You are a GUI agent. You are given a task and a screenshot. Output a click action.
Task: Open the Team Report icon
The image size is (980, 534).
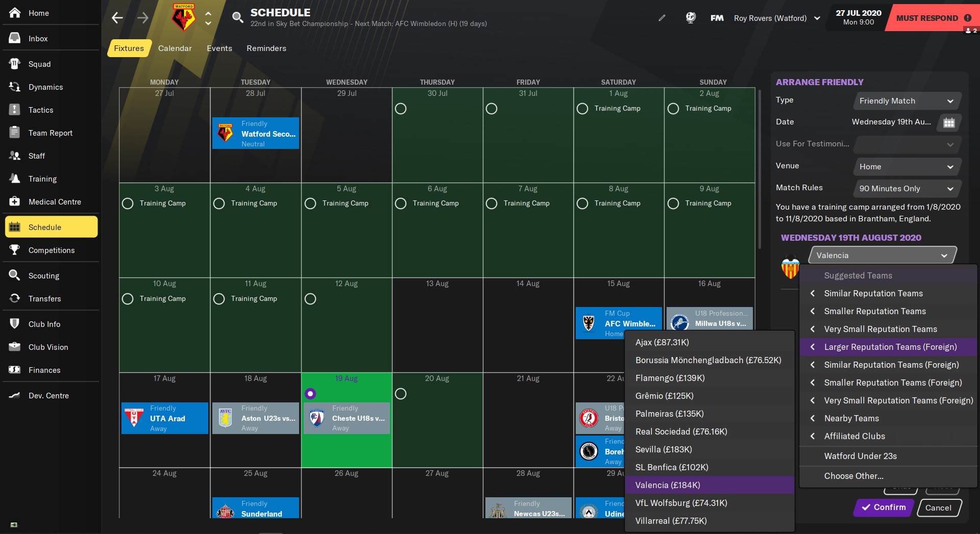pyautogui.click(x=15, y=133)
